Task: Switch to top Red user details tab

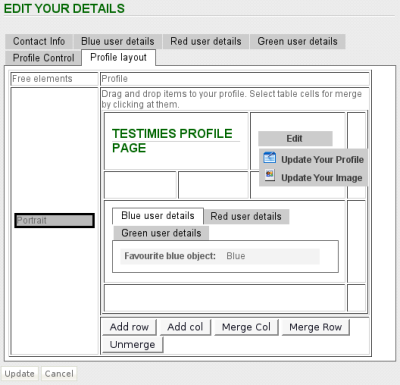Action: pos(206,41)
